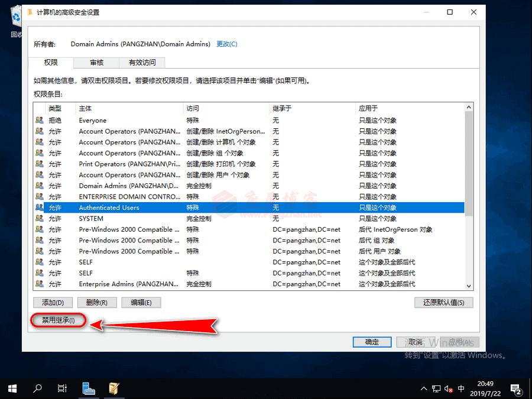Open File Explorer from the taskbar
This screenshot has width=532, height=399.
[89, 388]
